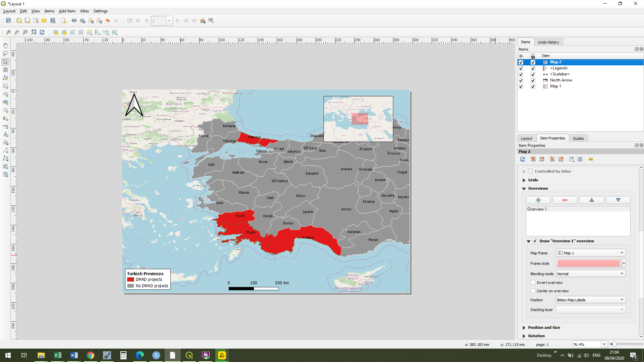The image size is (644, 362).
Task: Export the layout as PDF
Action: [99, 20]
